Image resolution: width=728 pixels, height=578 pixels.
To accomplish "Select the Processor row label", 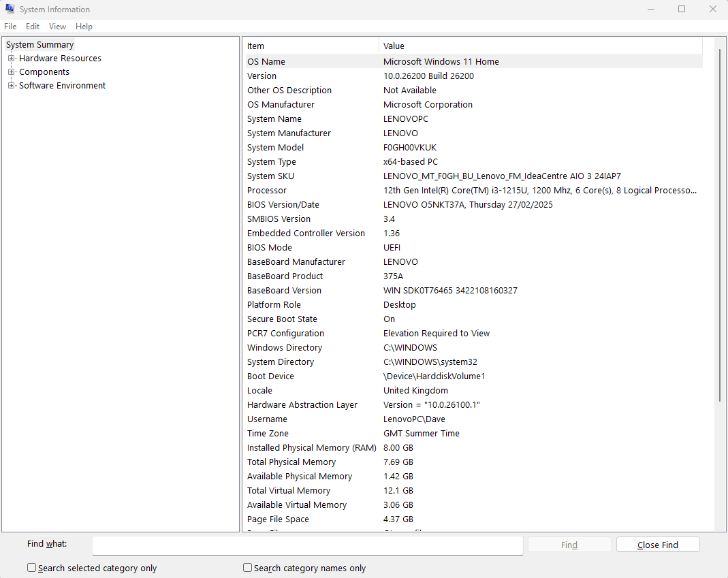I will pos(266,191).
